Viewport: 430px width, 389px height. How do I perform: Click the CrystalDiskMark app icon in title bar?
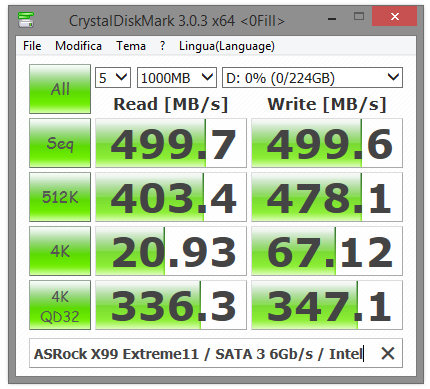tap(26, 20)
